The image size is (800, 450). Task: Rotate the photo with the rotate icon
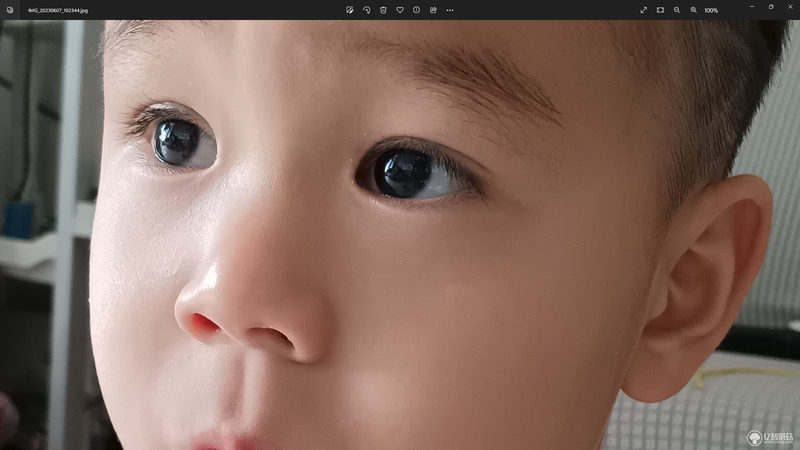[366, 10]
